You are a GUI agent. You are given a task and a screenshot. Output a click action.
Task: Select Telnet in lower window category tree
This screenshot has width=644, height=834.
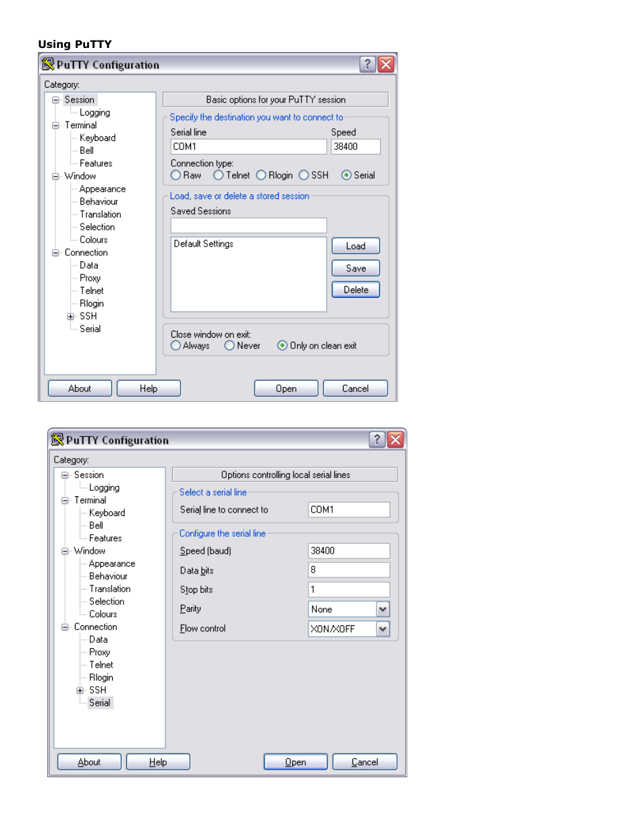coord(101,665)
